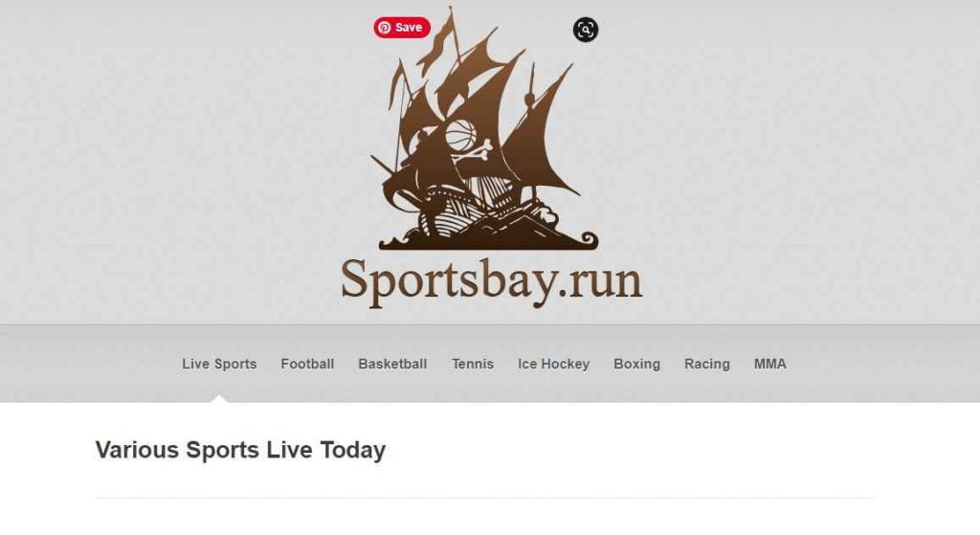
Task: Select the MMA navigation link
Action: (x=770, y=364)
